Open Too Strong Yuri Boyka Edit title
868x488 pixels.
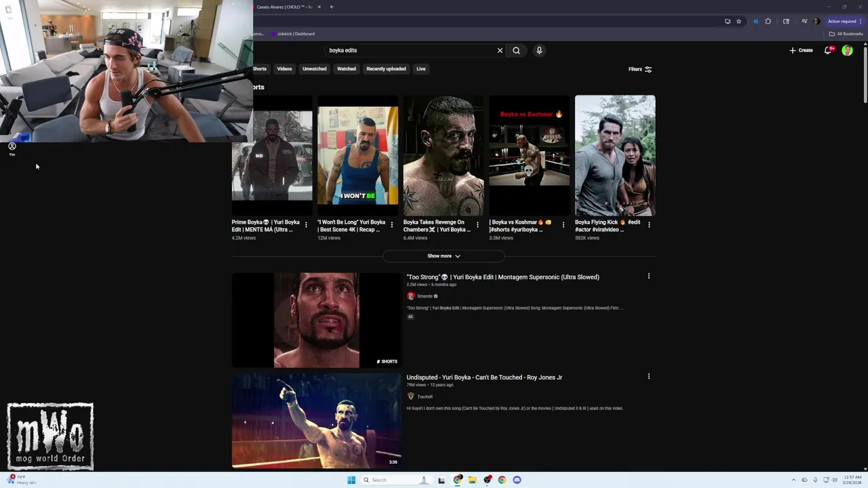pos(502,277)
